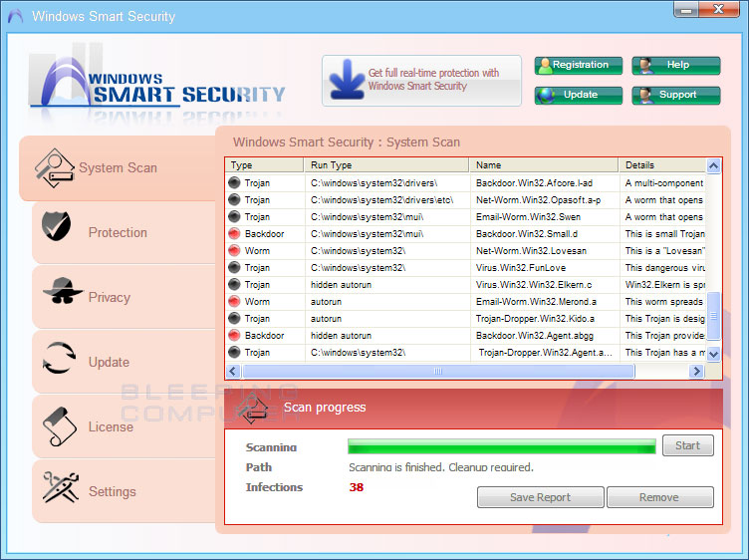749x560 pixels.
Task: Click the red Backdoor.Win32.Small.d threat icon
Action: [x=234, y=233]
